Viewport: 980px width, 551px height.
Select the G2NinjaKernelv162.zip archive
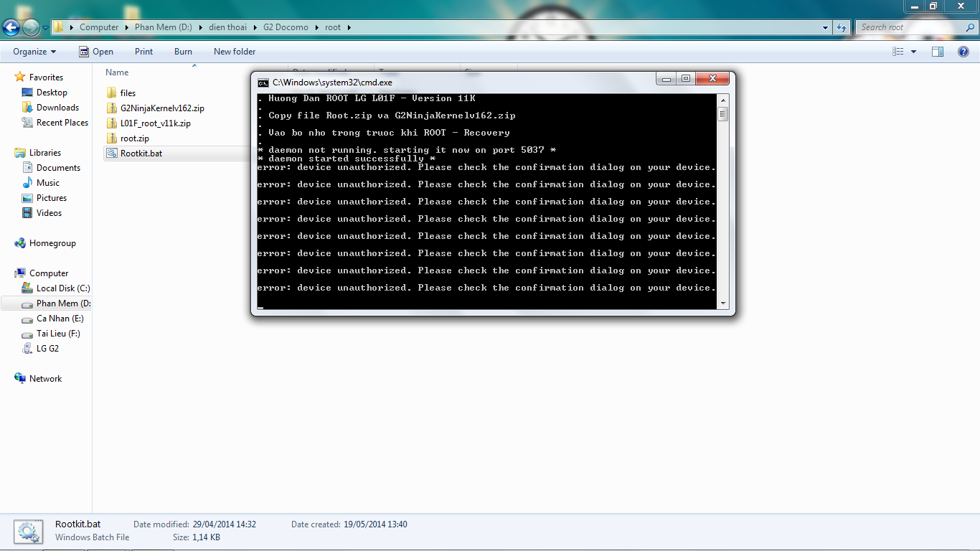(162, 108)
